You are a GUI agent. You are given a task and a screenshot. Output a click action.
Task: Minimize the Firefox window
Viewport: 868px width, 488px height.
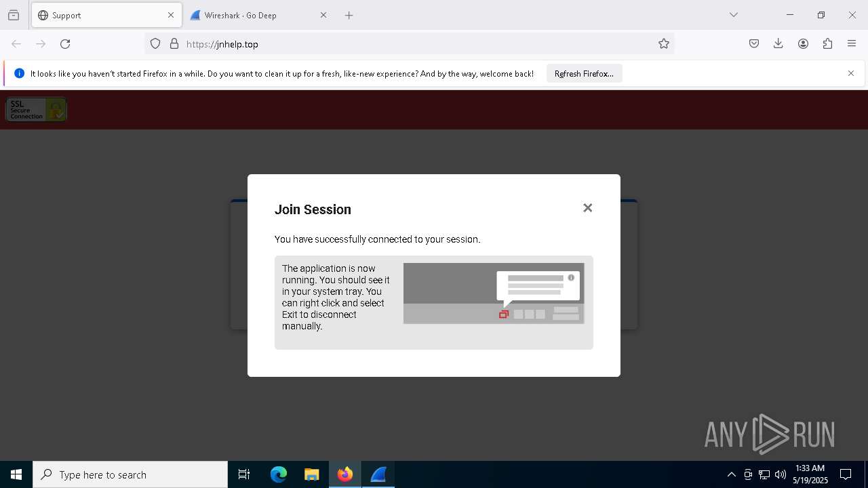[x=790, y=15]
